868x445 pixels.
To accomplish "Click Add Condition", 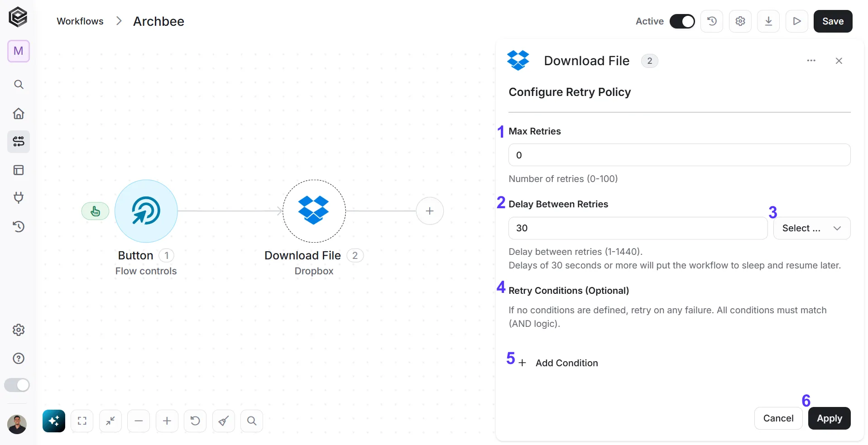I will pyautogui.click(x=558, y=363).
